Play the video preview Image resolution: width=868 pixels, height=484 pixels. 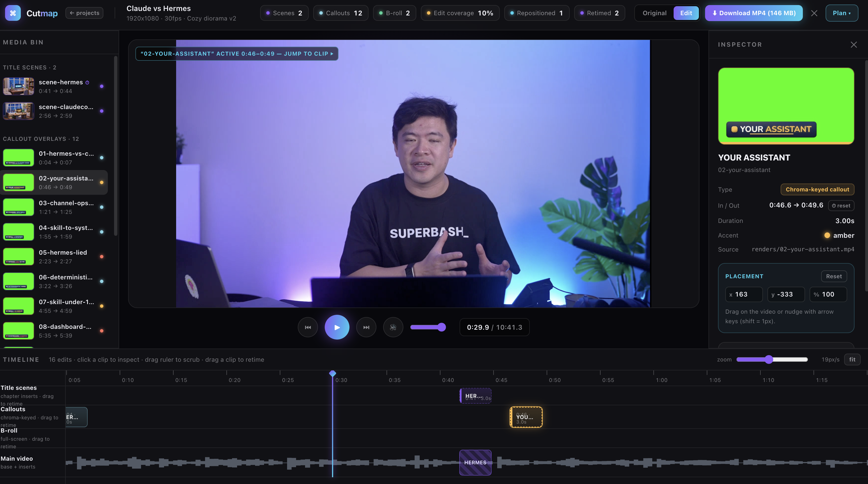337,327
